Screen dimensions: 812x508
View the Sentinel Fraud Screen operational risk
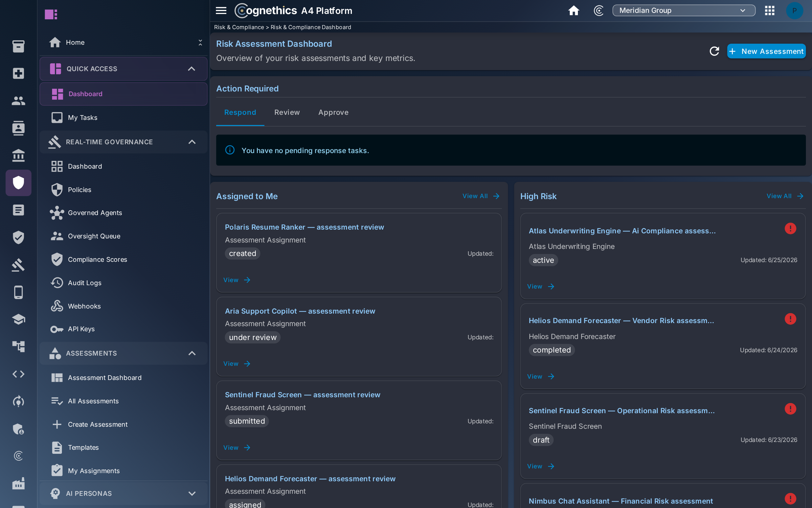click(541, 466)
